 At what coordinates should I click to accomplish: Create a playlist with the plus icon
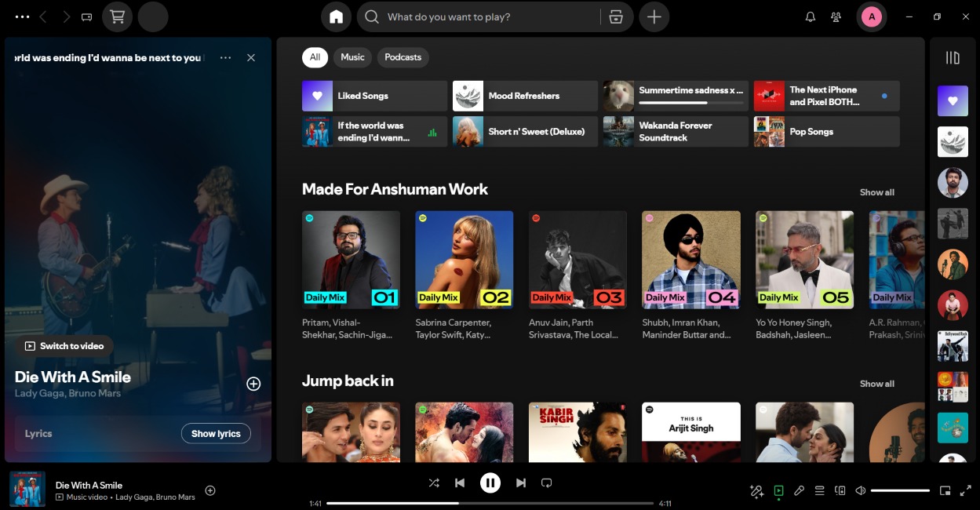tap(654, 16)
